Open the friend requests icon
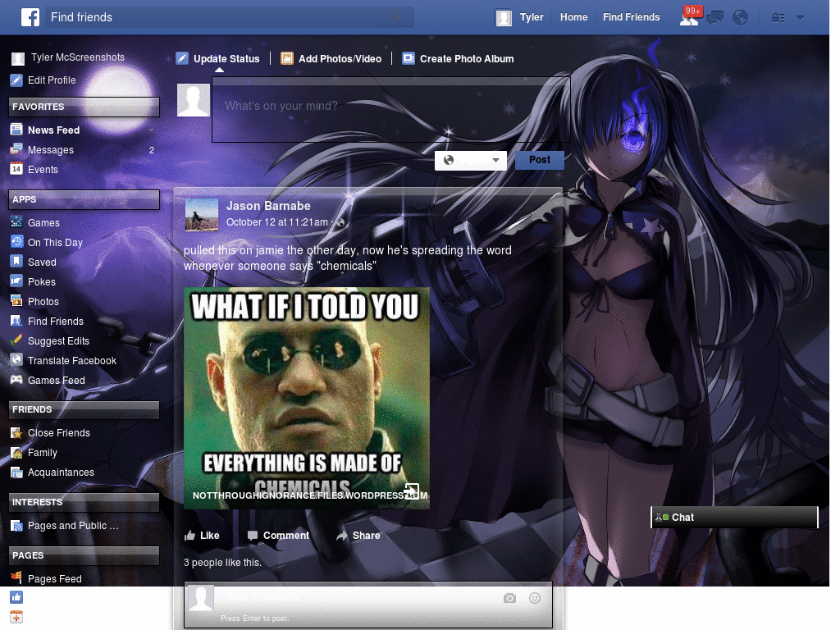This screenshot has width=840, height=630. tap(690, 16)
